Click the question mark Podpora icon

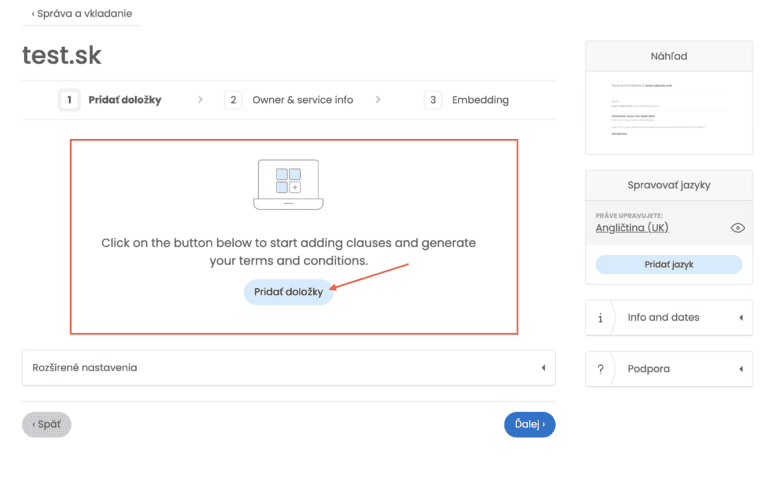[x=600, y=369]
